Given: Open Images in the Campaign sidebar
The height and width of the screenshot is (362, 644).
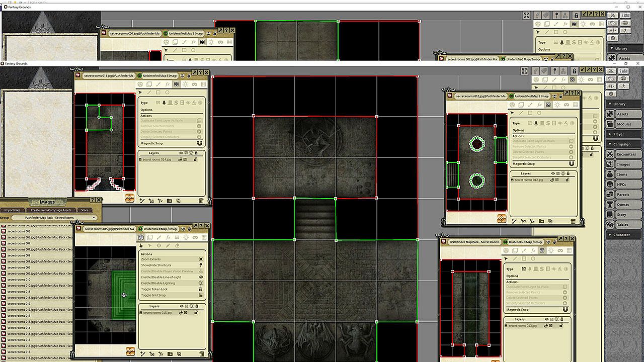Looking at the screenshot, I should point(624,164).
